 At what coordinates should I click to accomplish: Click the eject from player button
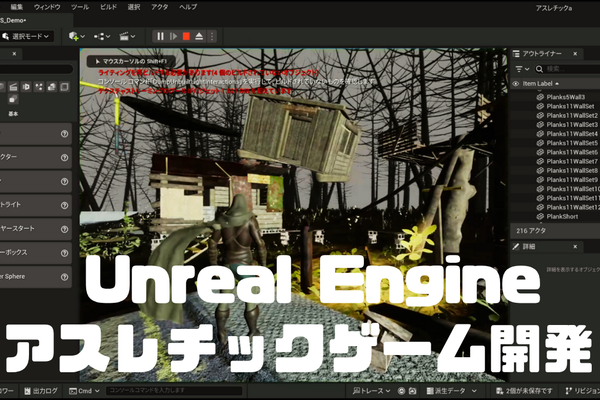199,36
